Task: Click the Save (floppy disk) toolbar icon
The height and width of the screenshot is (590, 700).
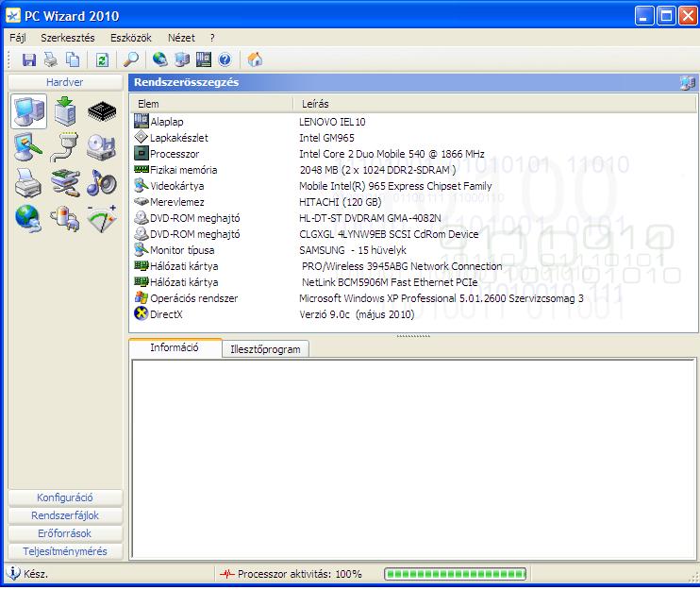Action: (29, 59)
